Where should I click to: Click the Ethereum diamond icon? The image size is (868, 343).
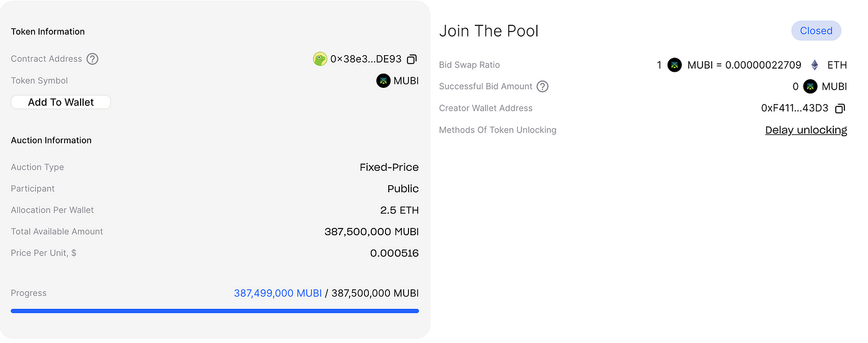click(815, 65)
